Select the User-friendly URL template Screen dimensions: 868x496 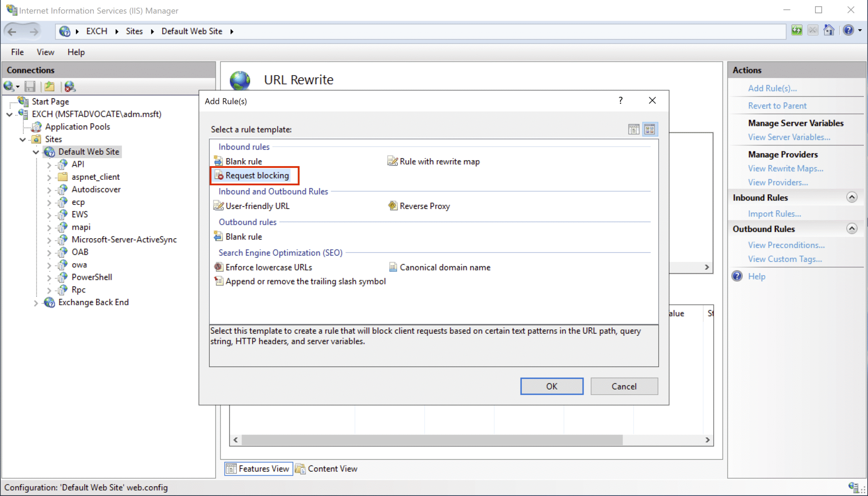(257, 206)
